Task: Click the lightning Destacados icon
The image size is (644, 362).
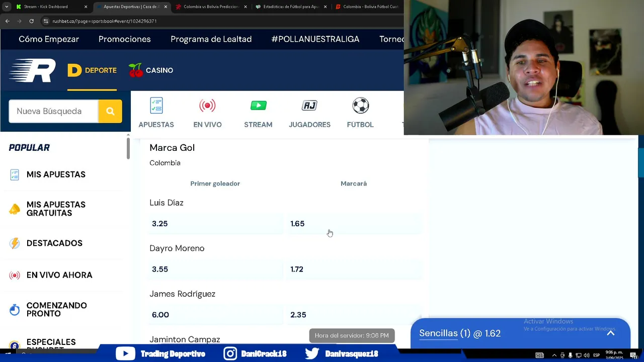Action: pyautogui.click(x=15, y=243)
